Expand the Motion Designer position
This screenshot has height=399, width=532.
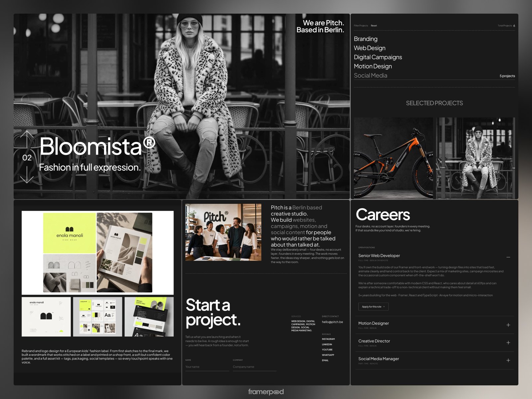tap(508, 325)
